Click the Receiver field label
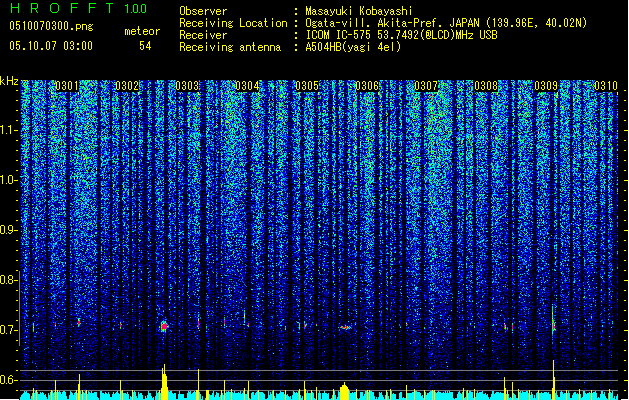Screen dimensions: 629x400 coord(203,35)
